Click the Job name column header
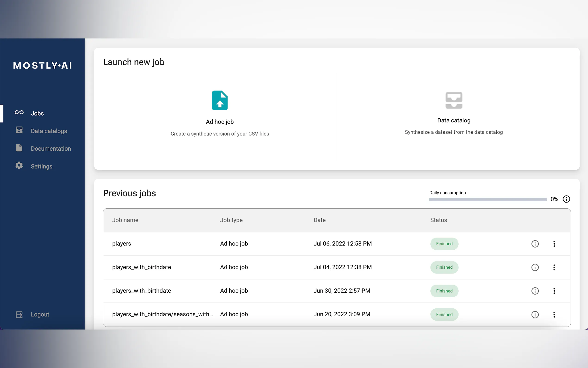The width and height of the screenshot is (588, 368). (125, 220)
